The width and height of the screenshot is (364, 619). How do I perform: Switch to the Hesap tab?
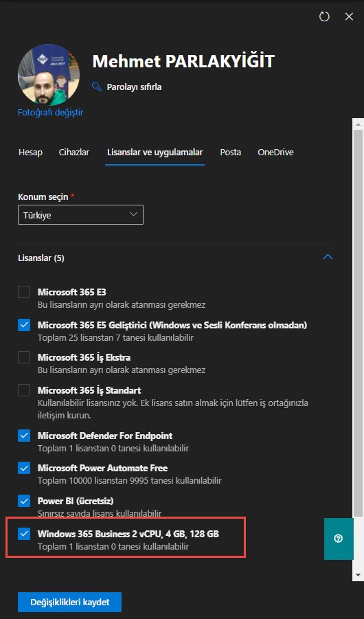click(30, 153)
